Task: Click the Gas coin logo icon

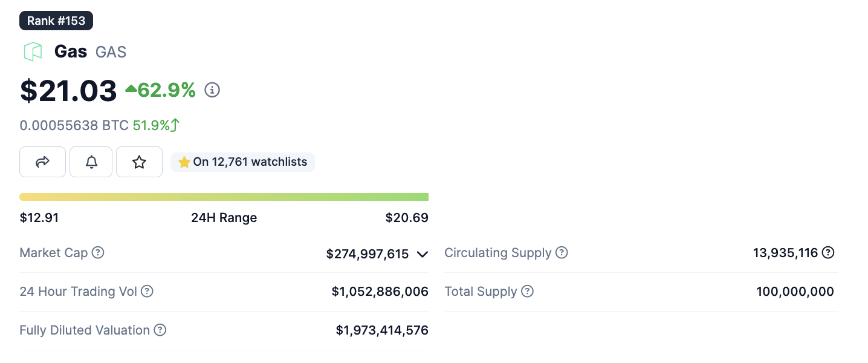Action: pos(33,51)
